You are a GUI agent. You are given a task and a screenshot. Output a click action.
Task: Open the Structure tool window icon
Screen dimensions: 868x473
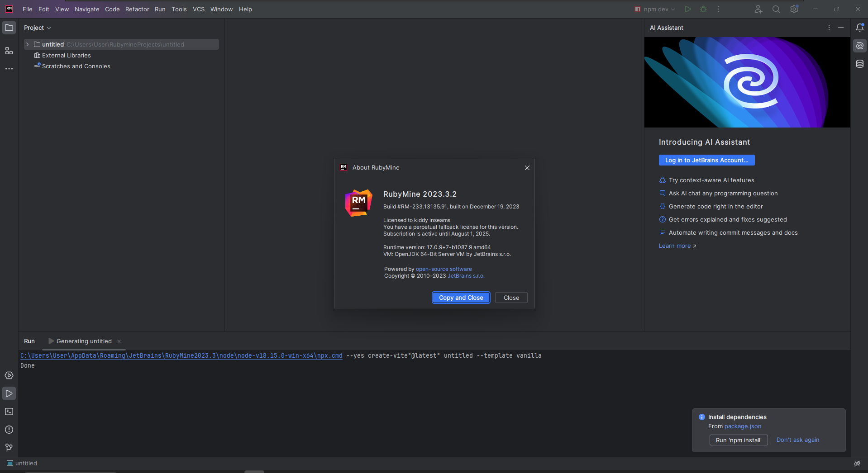(x=9, y=51)
